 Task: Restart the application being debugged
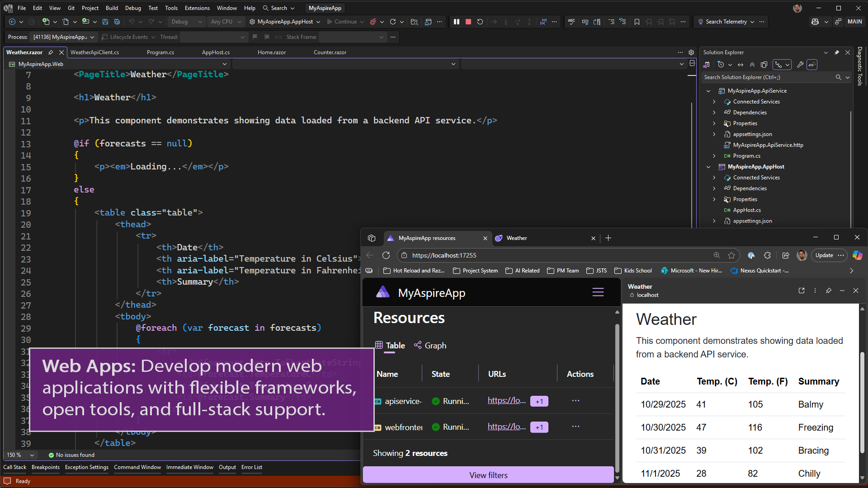480,22
